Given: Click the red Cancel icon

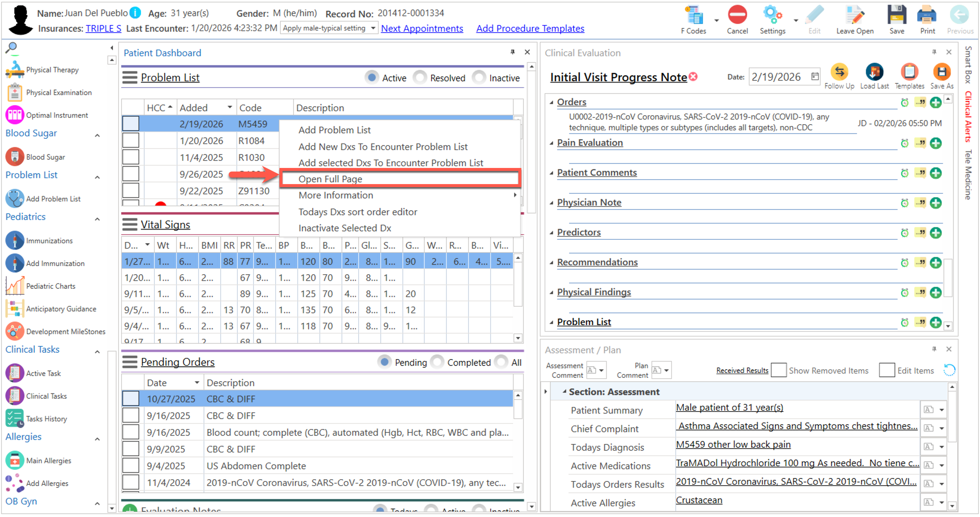Looking at the screenshot, I should [x=737, y=15].
